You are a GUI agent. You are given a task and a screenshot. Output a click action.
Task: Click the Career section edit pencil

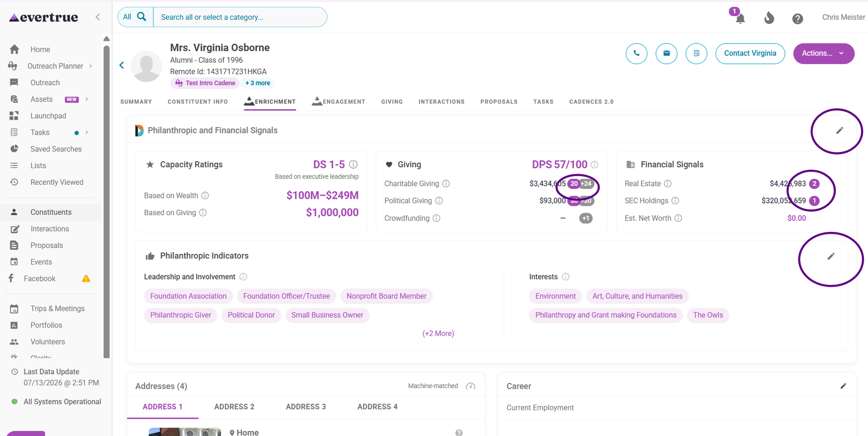[843, 386]
